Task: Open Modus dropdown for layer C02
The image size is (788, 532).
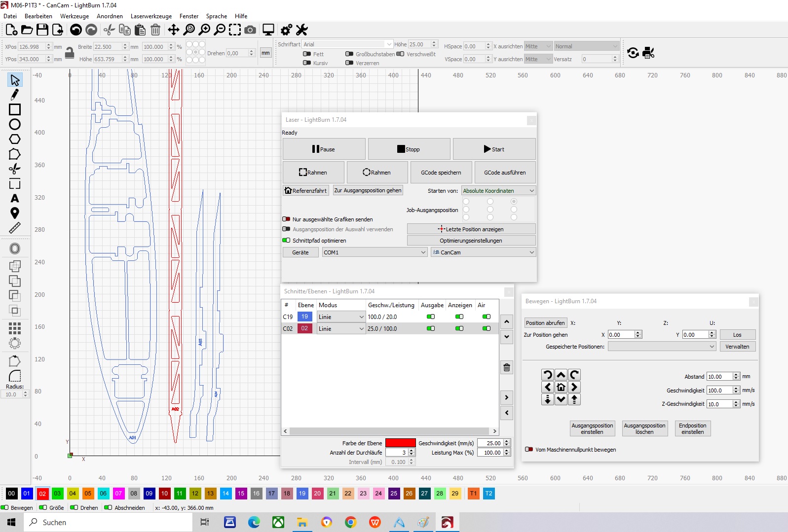Action: click(x=341, y=329)
